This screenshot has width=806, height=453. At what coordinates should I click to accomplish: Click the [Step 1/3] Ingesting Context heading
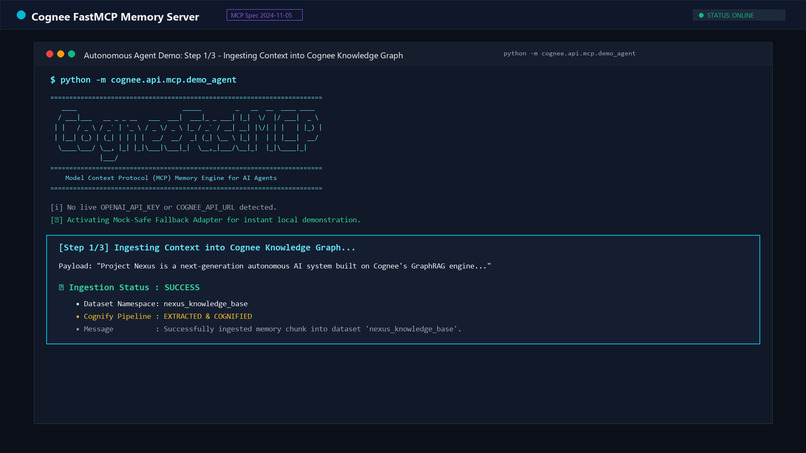(x=207, y=247)
